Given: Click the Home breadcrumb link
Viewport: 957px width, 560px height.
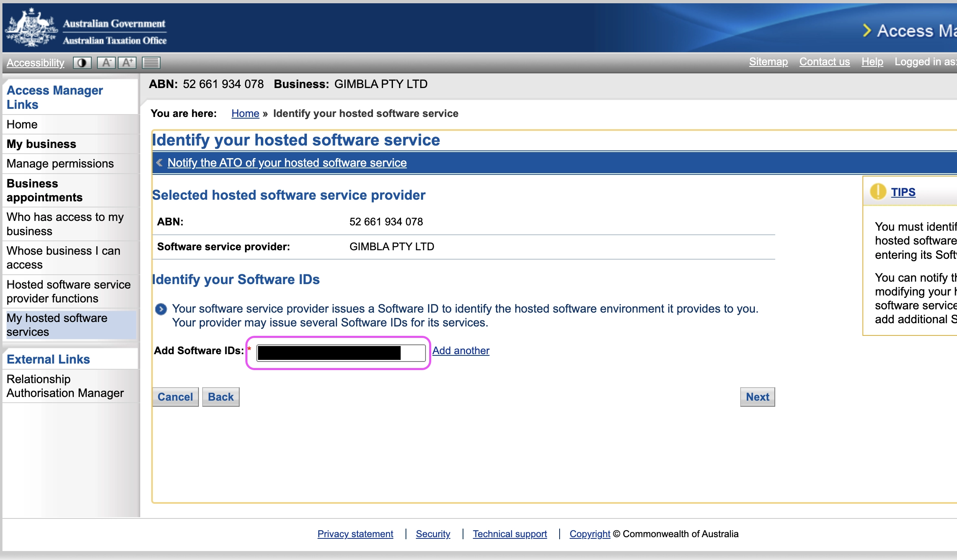Looking at the screenshot, I should tap(245, 113).
